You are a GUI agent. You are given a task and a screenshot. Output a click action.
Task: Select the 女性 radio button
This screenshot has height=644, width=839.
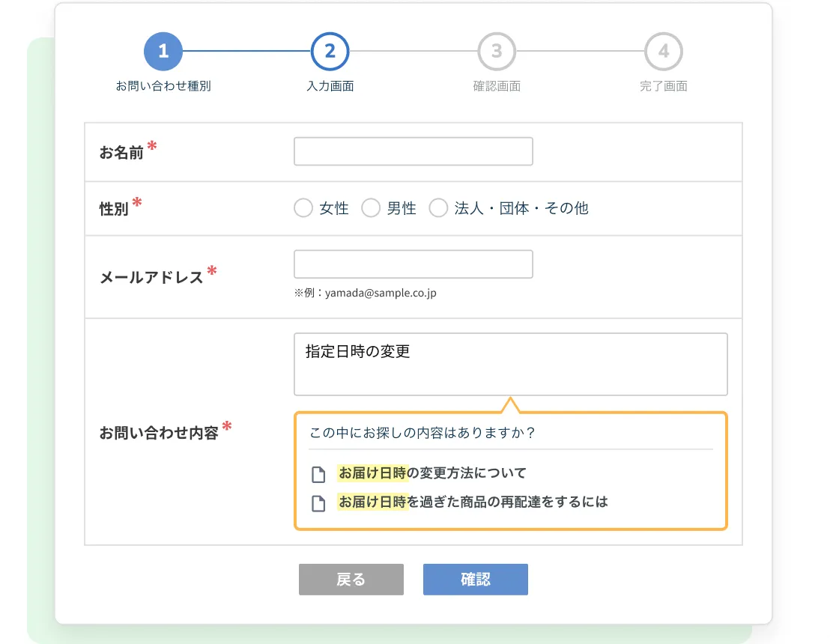(303, 208)
